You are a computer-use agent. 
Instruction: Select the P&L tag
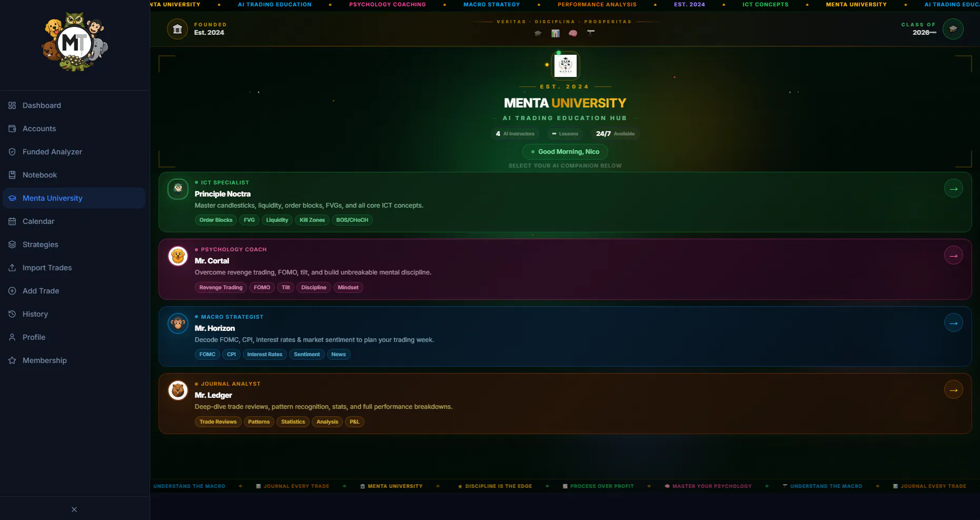pyautogui.click(x=354, y=422)
